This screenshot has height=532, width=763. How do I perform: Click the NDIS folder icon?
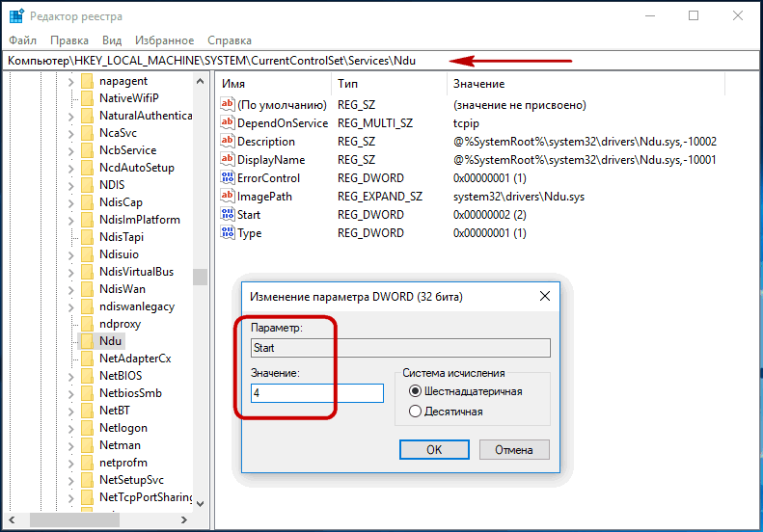click(87, 185)
